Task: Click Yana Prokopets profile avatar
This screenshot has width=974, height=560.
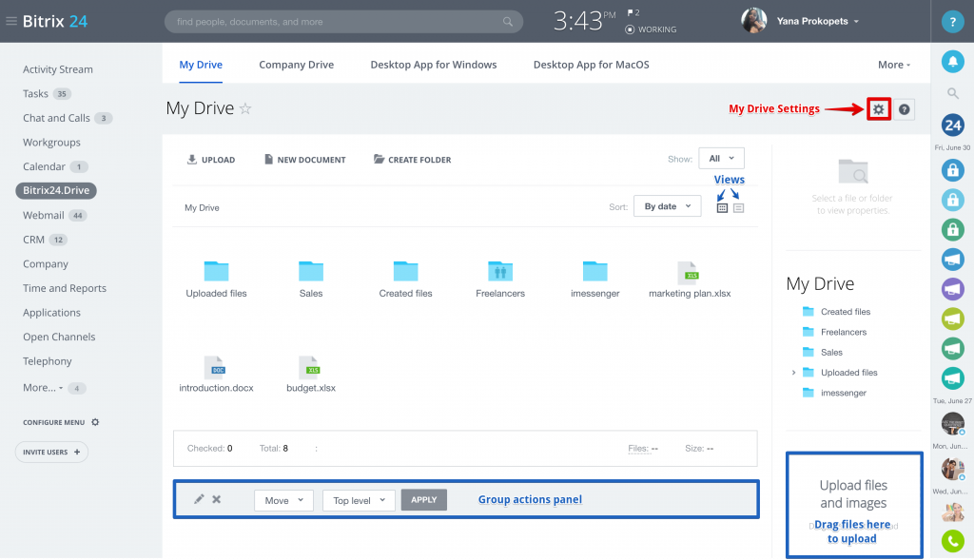Action: click(x=753, y=21)
